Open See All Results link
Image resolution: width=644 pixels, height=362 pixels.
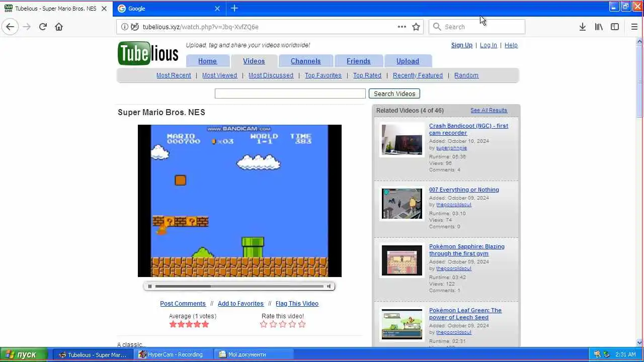coord(489,110)
